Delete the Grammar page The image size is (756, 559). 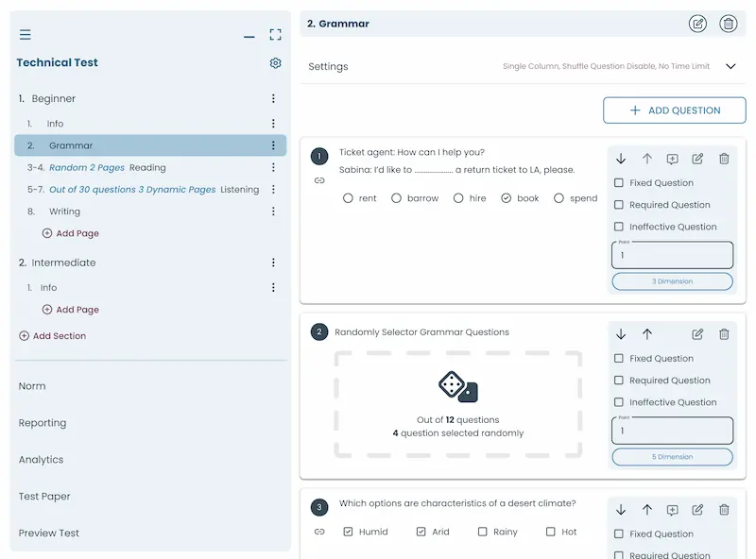[728, 24]
